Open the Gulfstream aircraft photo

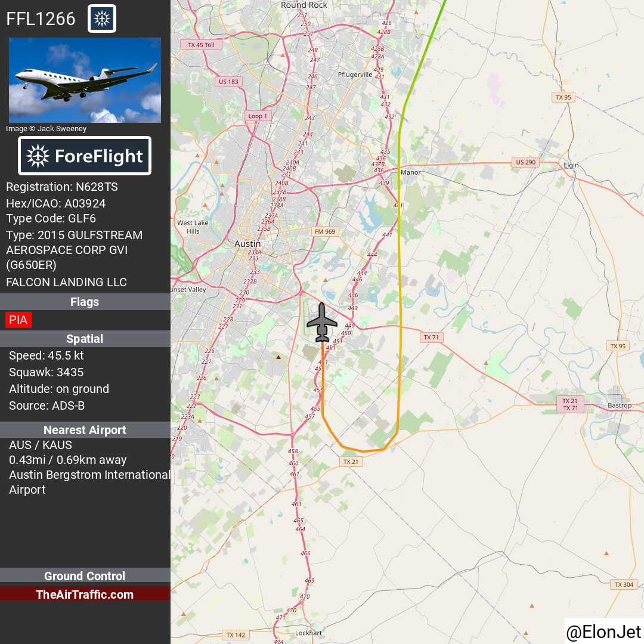click(x=85, y=80)
